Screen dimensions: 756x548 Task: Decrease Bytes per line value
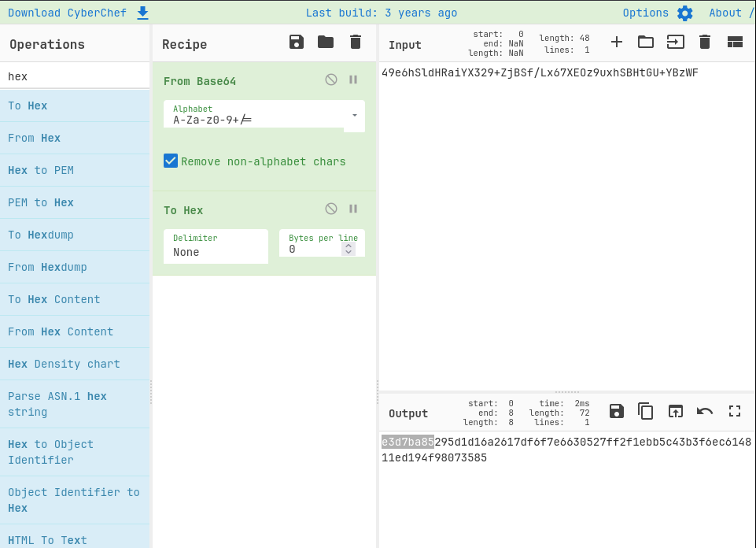pos(348,252)
